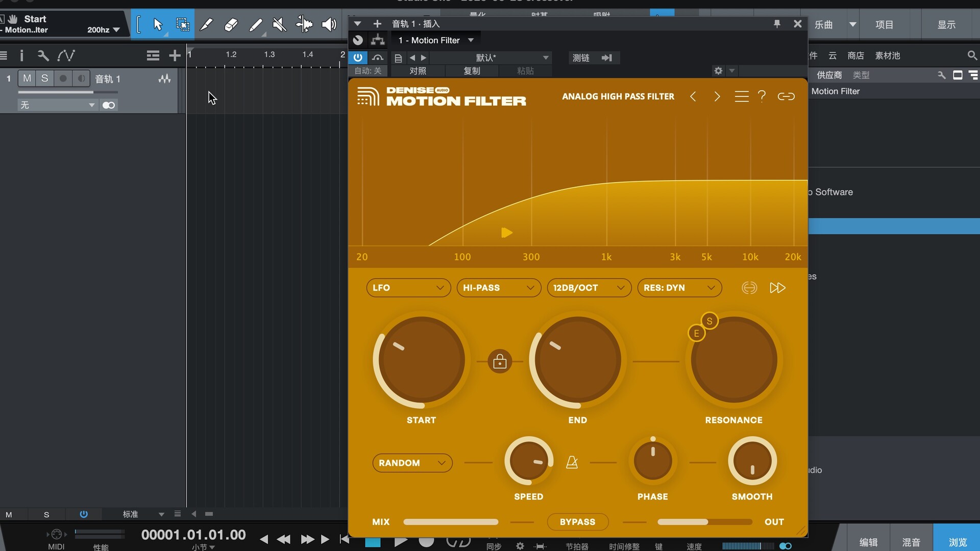
Task: Adjust the MIX slider
Action: [450, 522]
